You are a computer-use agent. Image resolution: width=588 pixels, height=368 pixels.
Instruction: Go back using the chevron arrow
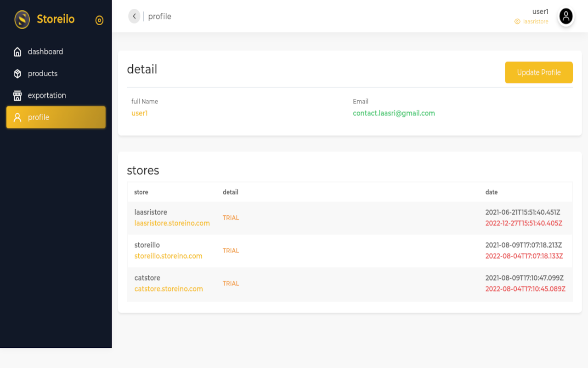[134, 16]
